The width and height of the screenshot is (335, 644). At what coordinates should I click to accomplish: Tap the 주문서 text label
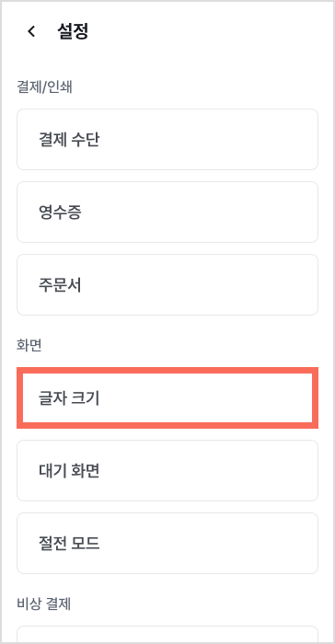60,285
